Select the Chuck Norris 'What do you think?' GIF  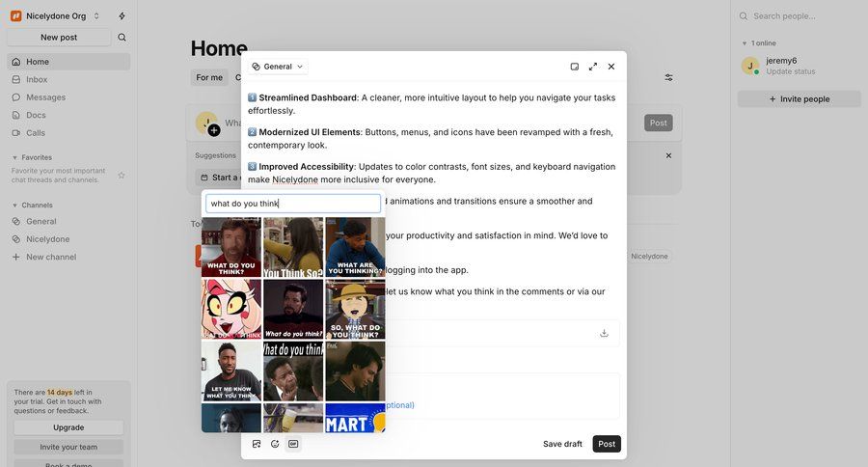pos(231,247)
